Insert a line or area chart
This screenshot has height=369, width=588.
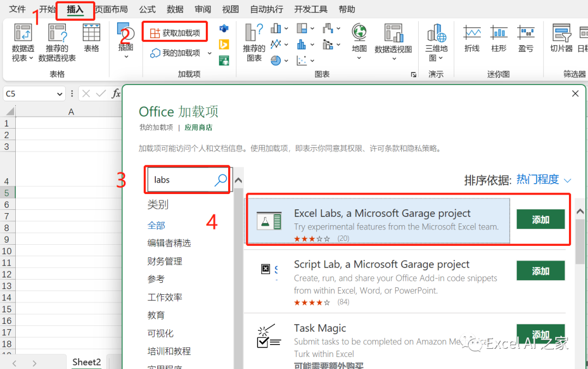pyautogui.click(x=279, y=44)
